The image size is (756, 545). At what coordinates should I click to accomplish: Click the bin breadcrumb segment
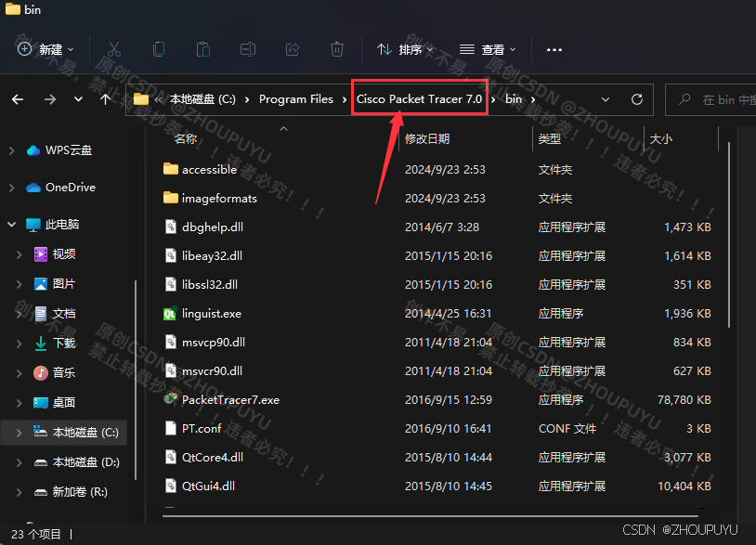coord(514,99)
